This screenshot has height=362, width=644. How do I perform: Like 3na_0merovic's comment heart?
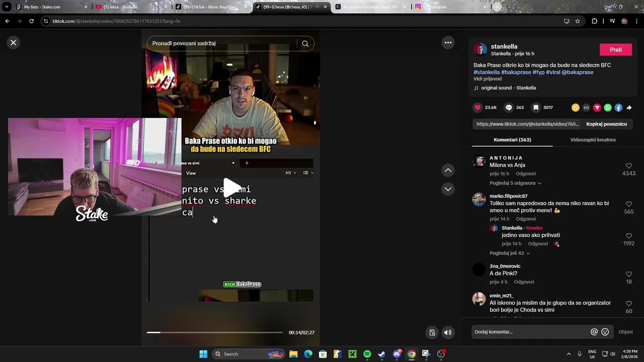pyautogui.click(x=628, y=274)
